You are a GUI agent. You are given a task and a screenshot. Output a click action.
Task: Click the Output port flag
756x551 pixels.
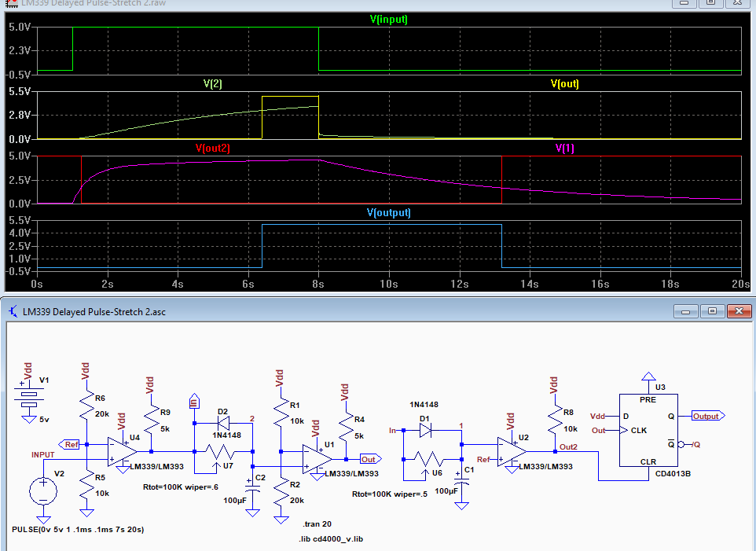pyautogui.click(x=708, y=416)
